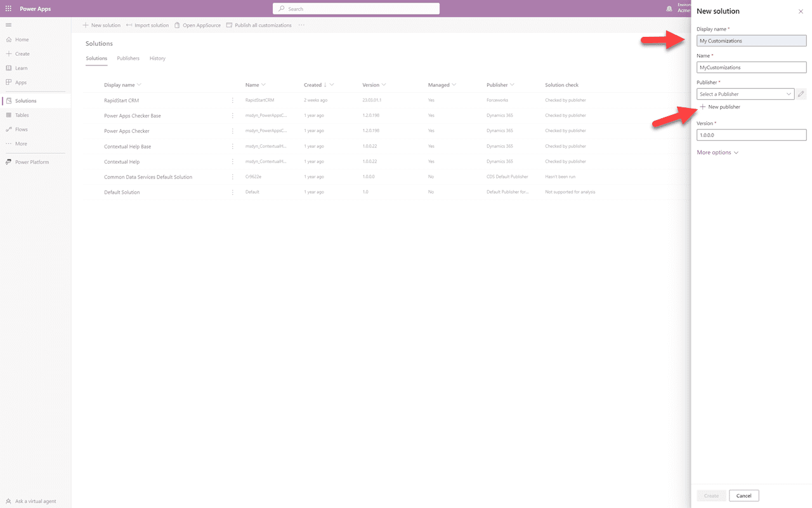Open Flows from the sidebar
Image resolution: width=812 pixels, height=508 pixels.
(x=20, y=129)
